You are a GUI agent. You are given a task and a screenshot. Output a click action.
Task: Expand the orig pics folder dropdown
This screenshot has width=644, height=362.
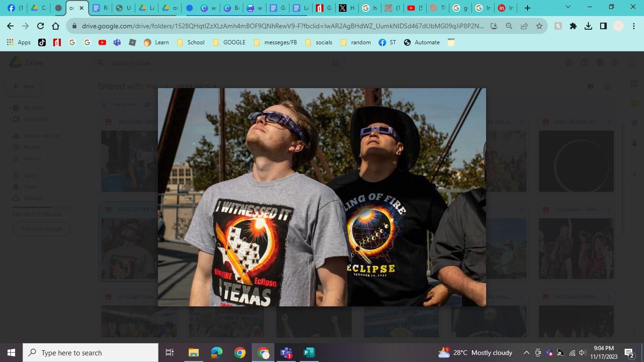point(215,87)
